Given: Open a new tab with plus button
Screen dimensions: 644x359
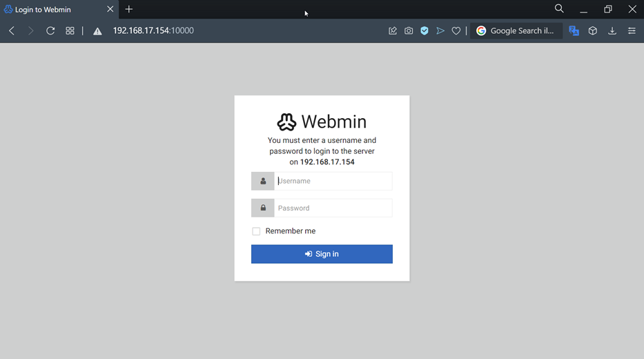Looking at the screenshot, I should click(x=129, y=10).
